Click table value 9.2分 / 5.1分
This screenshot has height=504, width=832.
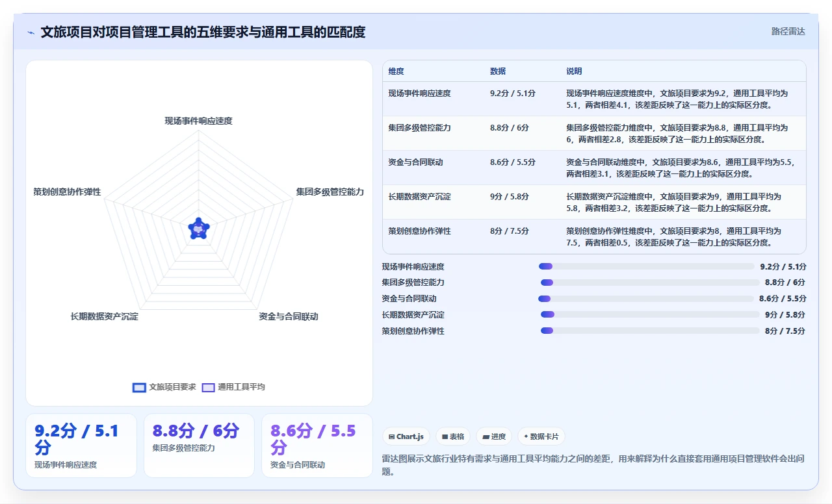[513, 94]
